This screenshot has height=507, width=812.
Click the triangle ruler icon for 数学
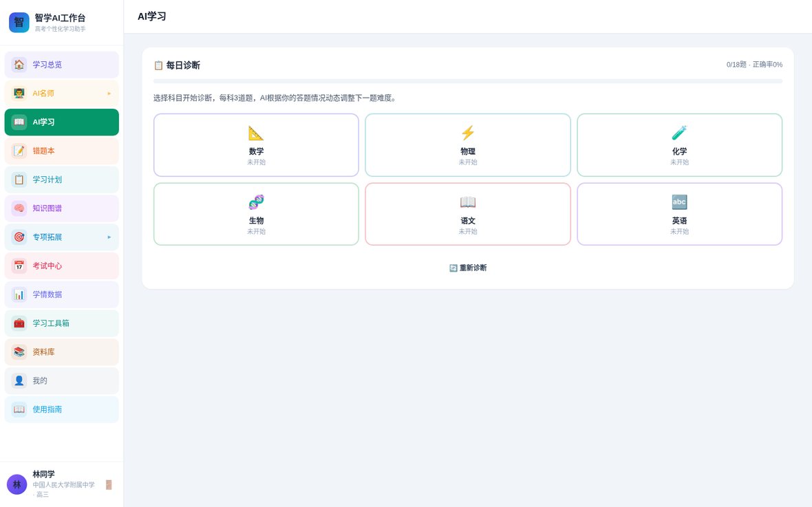257,133
